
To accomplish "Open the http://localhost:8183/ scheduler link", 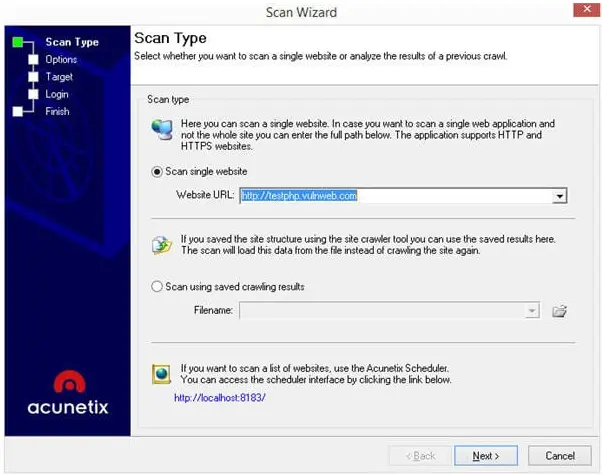I will click(x=220, y=398).
